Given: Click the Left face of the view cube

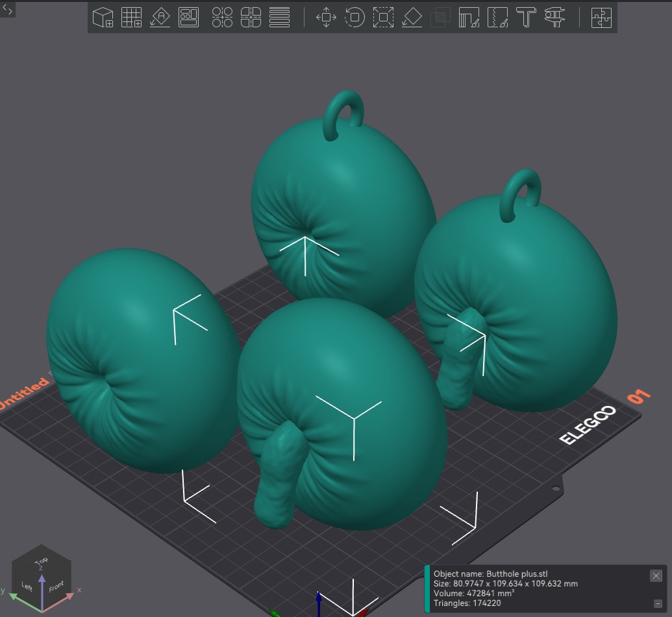Looking at the screenshot, I should click(27, 586).
